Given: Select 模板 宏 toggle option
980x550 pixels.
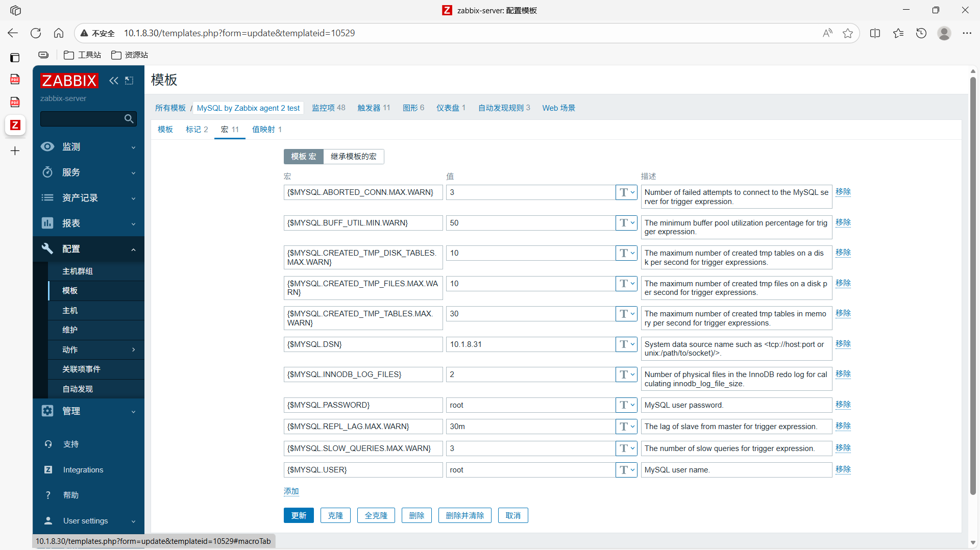Looking at the screenshot, I should 304,157.
